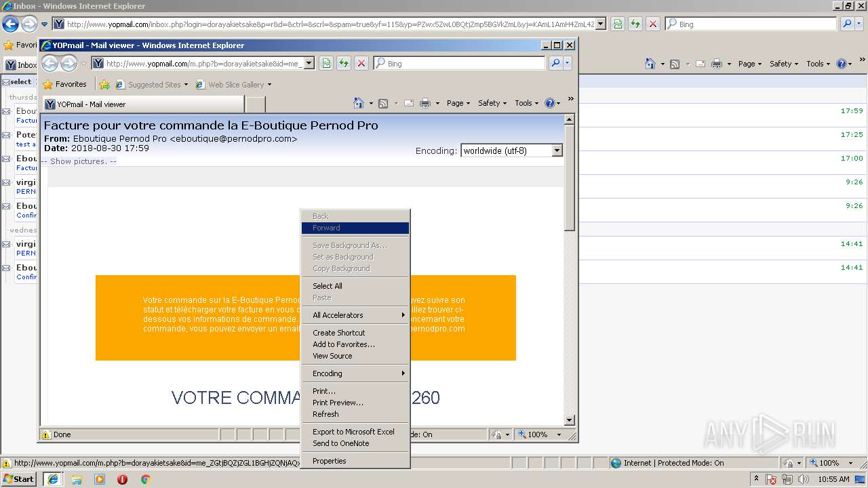Choose Create Shortcut in context menu
Image resolution: width=868 pixels, height=488 pixels.
coord(355,333)
